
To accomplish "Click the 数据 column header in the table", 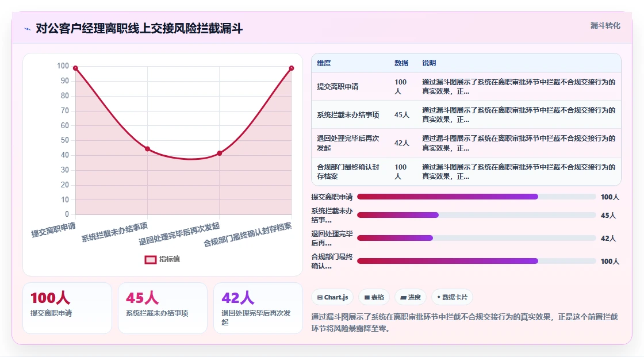I will (401, 63).
